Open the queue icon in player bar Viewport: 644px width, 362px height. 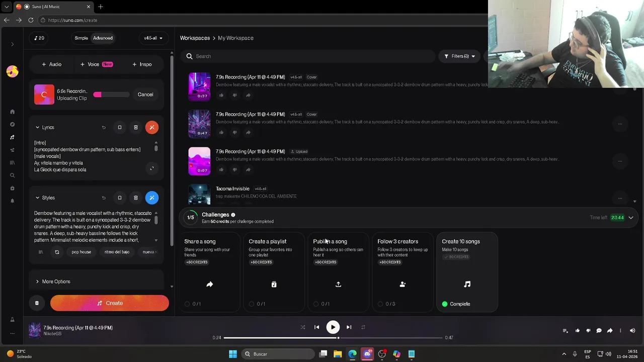tap(565, 331)
